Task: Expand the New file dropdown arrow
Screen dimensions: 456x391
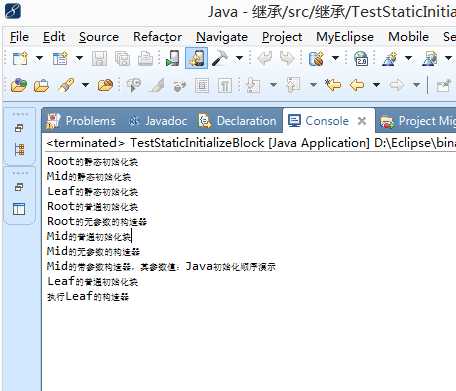Action: (x=39, y=58)
